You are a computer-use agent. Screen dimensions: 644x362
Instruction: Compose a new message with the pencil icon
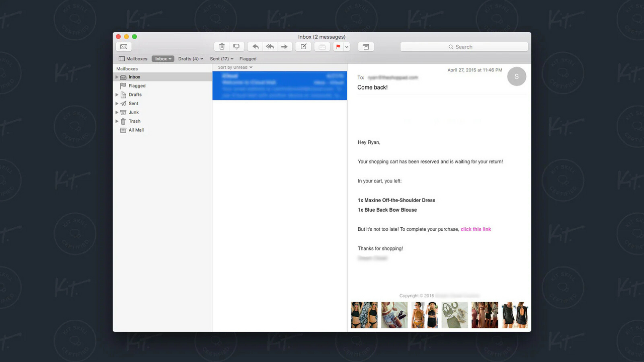(303, 46)
